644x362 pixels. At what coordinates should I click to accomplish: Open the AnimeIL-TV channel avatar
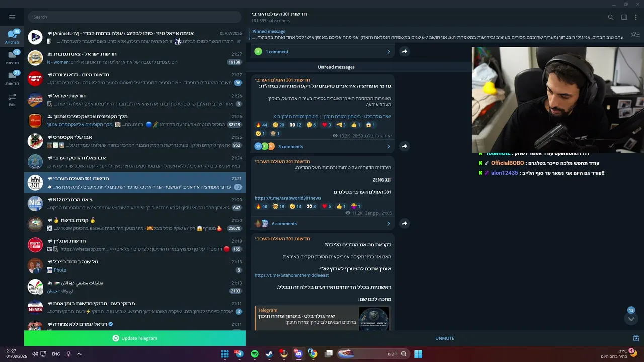pyautogui.click(x=35, y=37)
